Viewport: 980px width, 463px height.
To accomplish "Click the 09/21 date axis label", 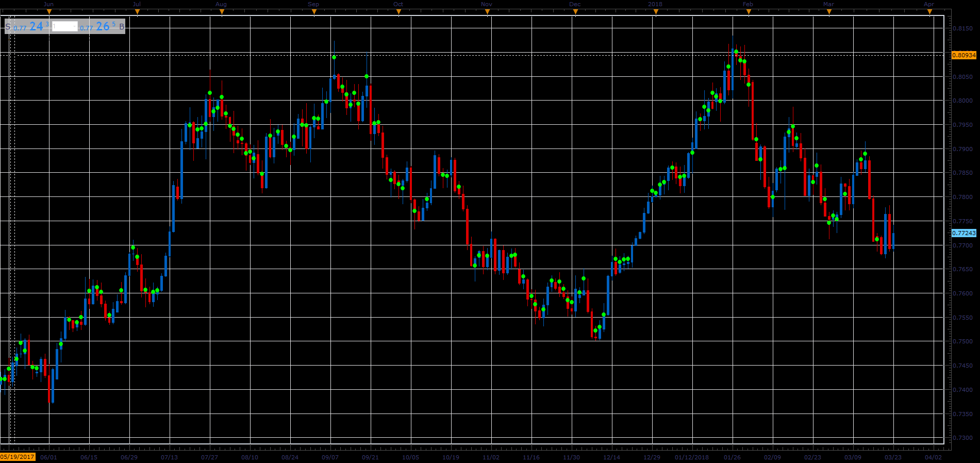I will pos(370,457).
